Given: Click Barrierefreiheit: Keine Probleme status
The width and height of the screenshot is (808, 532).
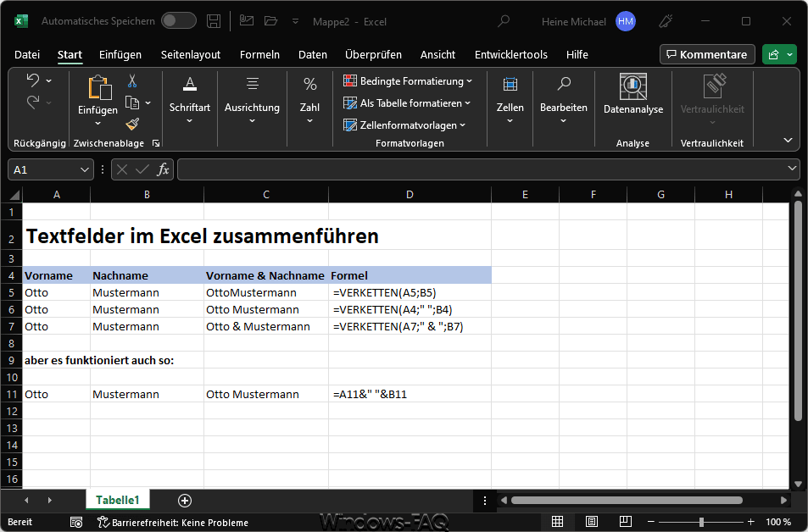Looking at the screenshot, I should 173,523.
